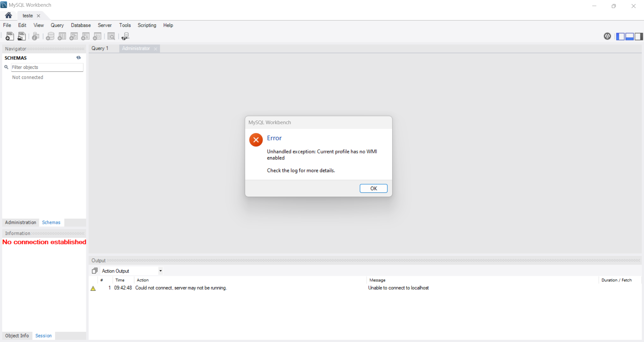Click the 'Unhandled exception' error message text
The image size is (644, 342).
coord(322,155)
